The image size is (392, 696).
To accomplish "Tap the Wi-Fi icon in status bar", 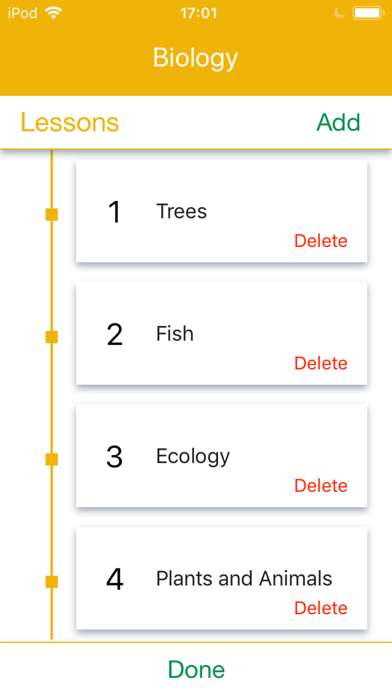I will [53, 13].
